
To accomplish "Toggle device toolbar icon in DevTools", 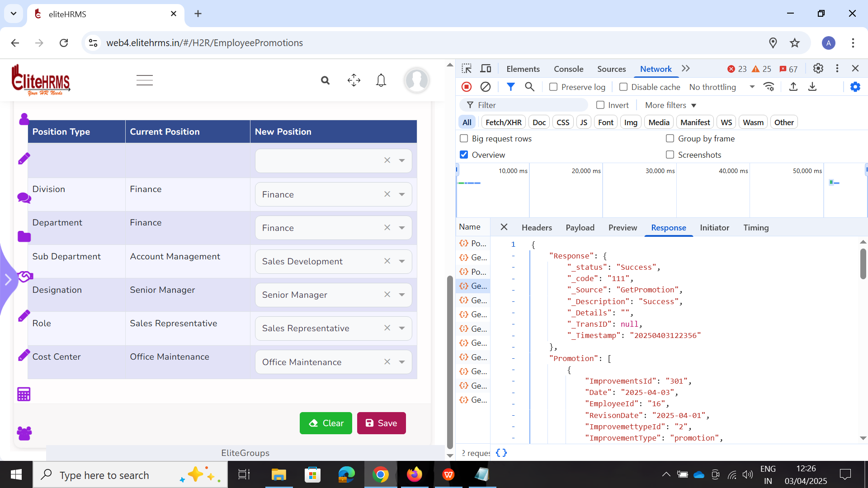I will 486,69.
